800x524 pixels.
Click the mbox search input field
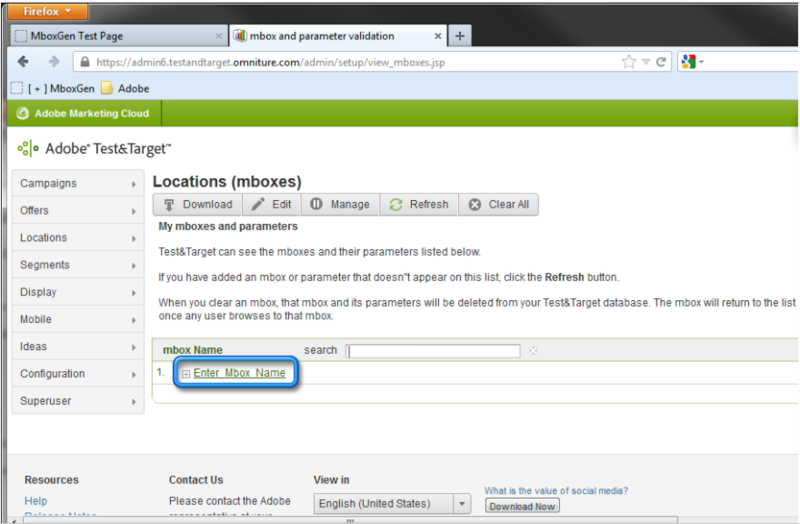433,351
